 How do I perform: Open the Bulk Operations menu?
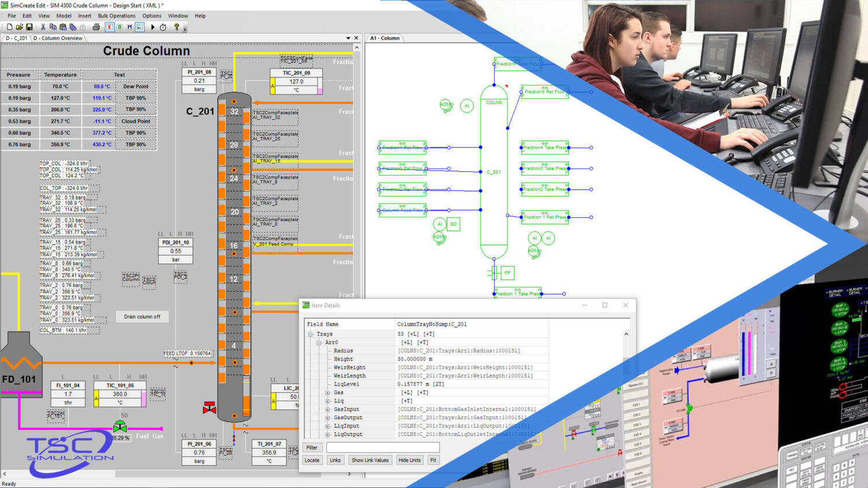116,16
